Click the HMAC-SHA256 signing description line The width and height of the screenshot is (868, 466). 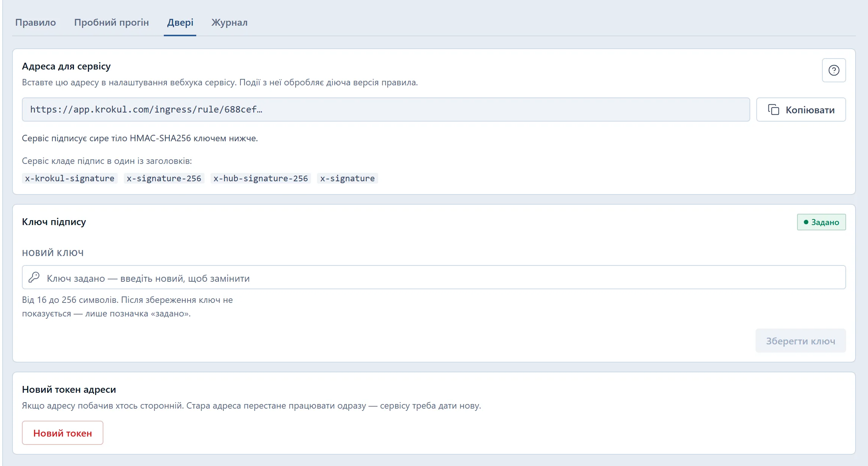tap(140, 138)
